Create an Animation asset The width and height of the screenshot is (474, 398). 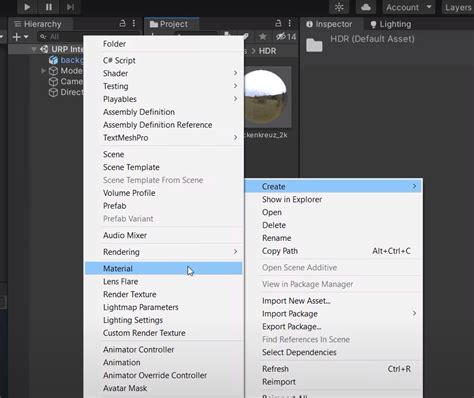[x=163, y=362]
